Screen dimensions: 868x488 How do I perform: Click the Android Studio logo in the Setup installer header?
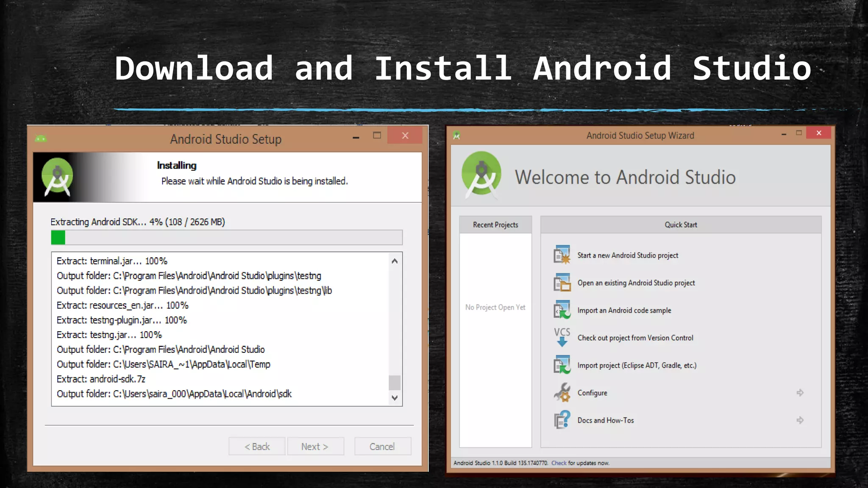coord(57,177)
